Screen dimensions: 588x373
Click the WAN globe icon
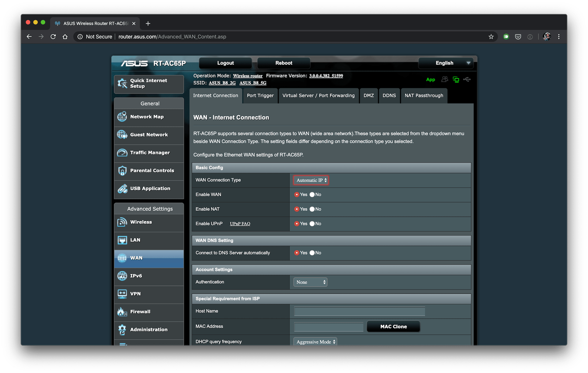[x=122, y=258]
